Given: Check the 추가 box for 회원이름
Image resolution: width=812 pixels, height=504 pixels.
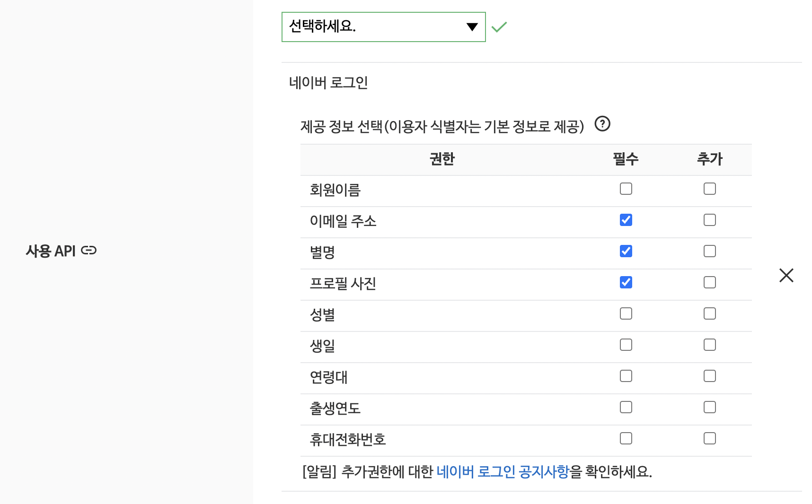Looking at the screenshot, I should click(x=709, y=189).
